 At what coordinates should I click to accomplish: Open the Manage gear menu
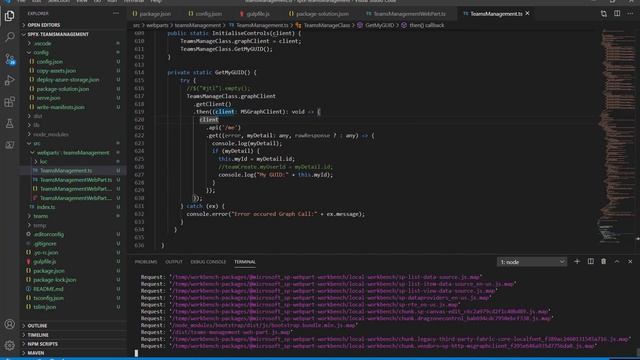pyautogui.click(x=9, y=345)
